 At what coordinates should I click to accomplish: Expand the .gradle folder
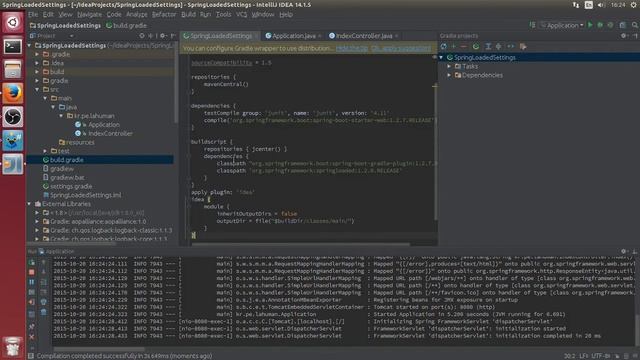pyautogui.click(x=37, y=54)
